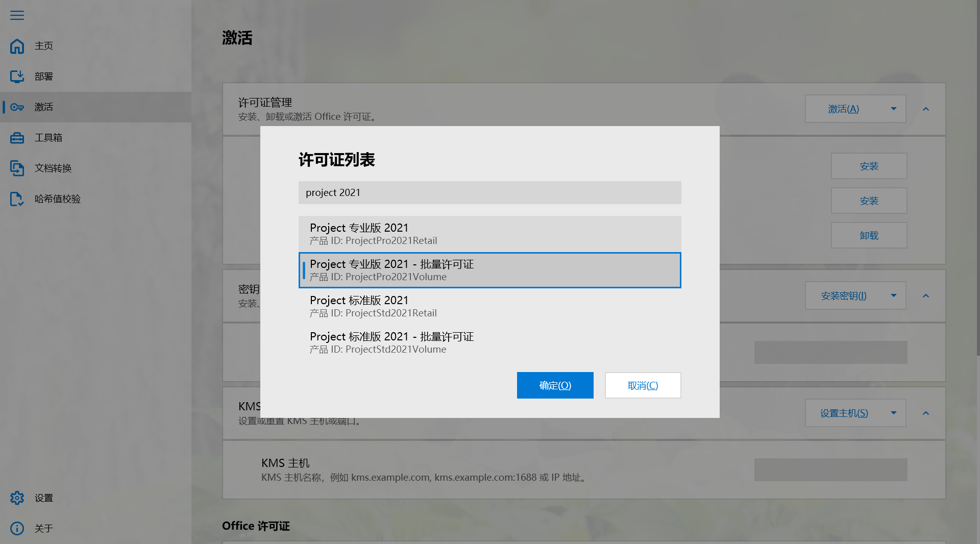Click the 激活(A) button

tap(843, 109)
